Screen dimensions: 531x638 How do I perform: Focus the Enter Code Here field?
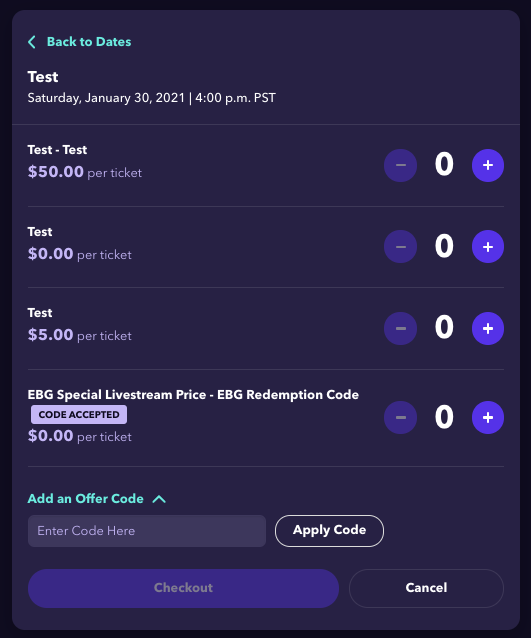(x=146, y=531)
